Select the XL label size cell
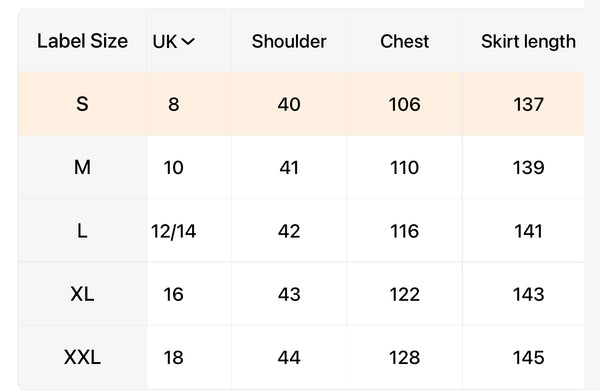The height and width of the screenshot is (391, 600). (82, 294)
